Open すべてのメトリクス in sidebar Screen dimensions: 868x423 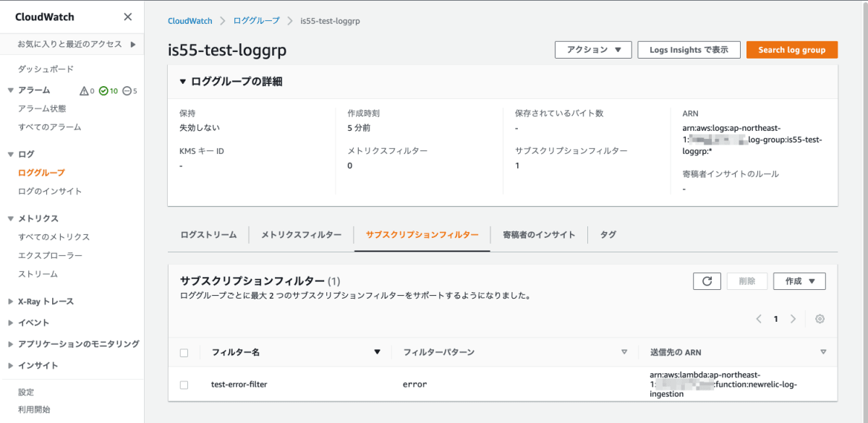[x=54, y=237]
